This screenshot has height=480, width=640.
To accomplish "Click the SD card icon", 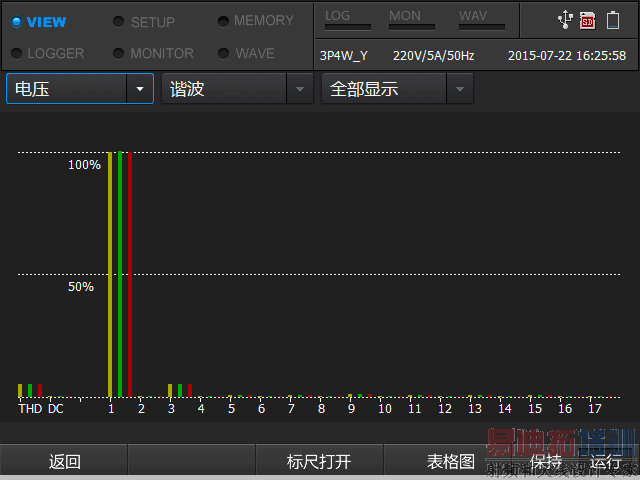I will coord(587,20).
